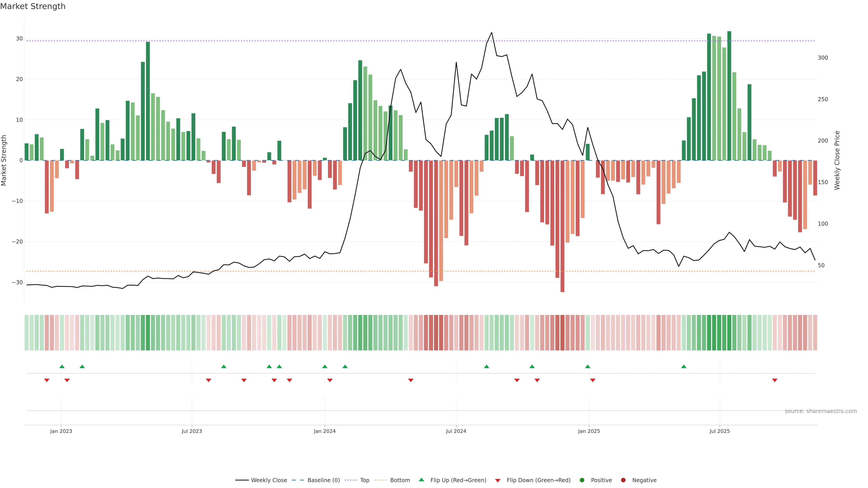
Task: Click the rightmost green flip-up triangle marker
Action: click(x=684, y=366)
